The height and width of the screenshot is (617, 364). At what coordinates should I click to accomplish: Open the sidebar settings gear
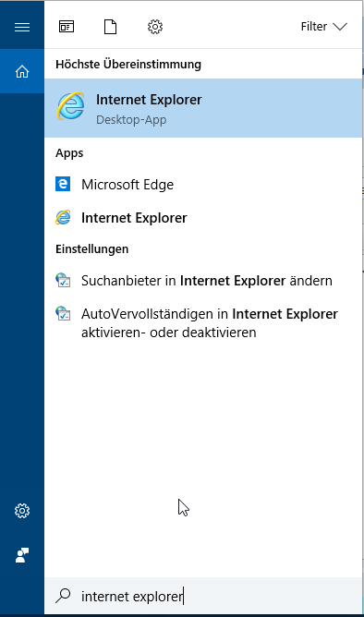22,511
